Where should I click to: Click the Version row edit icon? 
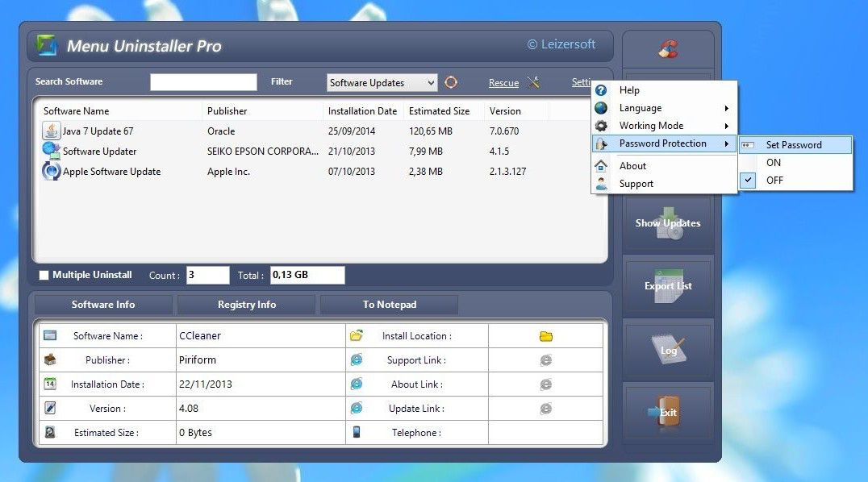coord(50,408)
